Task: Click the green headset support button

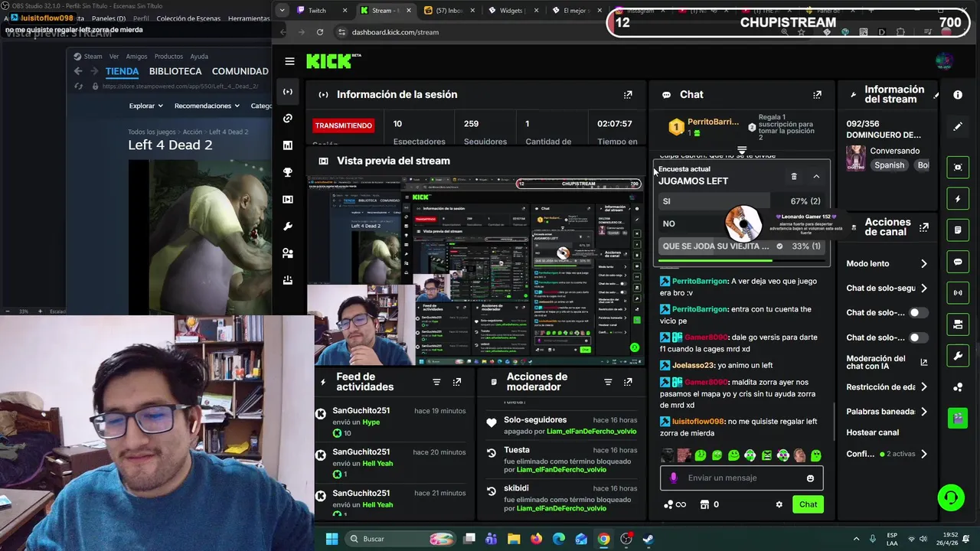Action: click(x=951, y=498)
